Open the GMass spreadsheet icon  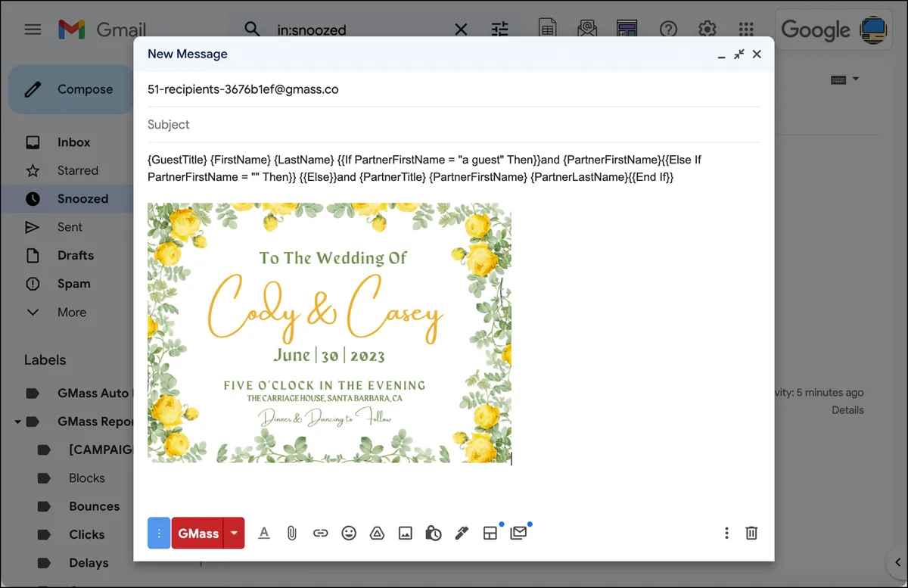[x=547, y=30]
